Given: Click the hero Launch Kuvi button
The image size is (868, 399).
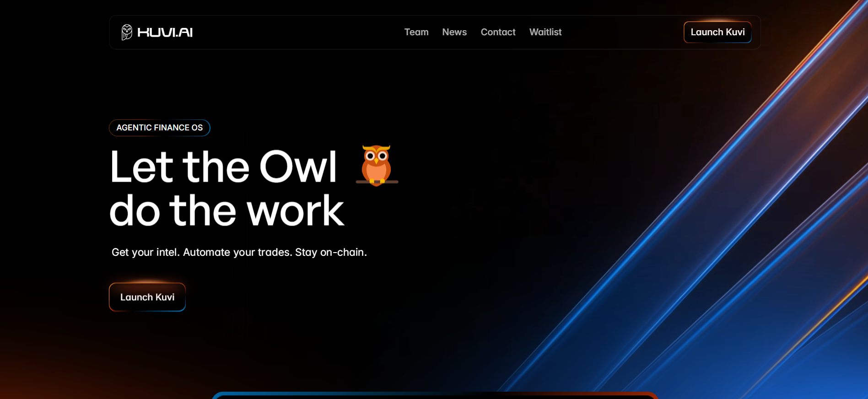Looking at the screenshot, I should [147, 297].
